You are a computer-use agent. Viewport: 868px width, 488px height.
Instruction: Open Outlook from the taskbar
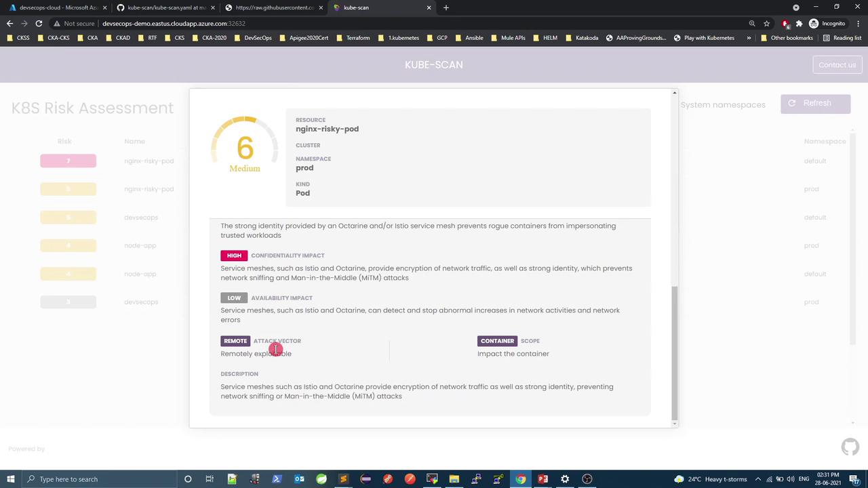(299, 479)
